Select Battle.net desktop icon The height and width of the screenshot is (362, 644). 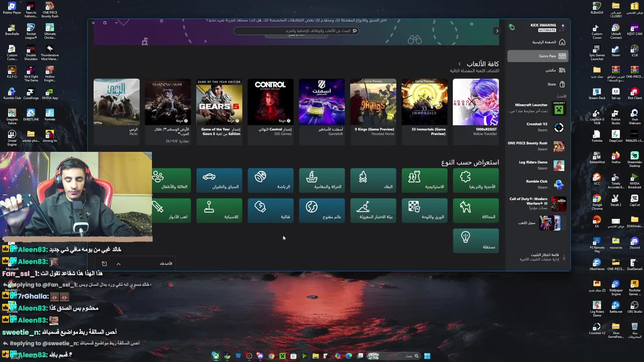pyautogui.click(x=615, y=306)
